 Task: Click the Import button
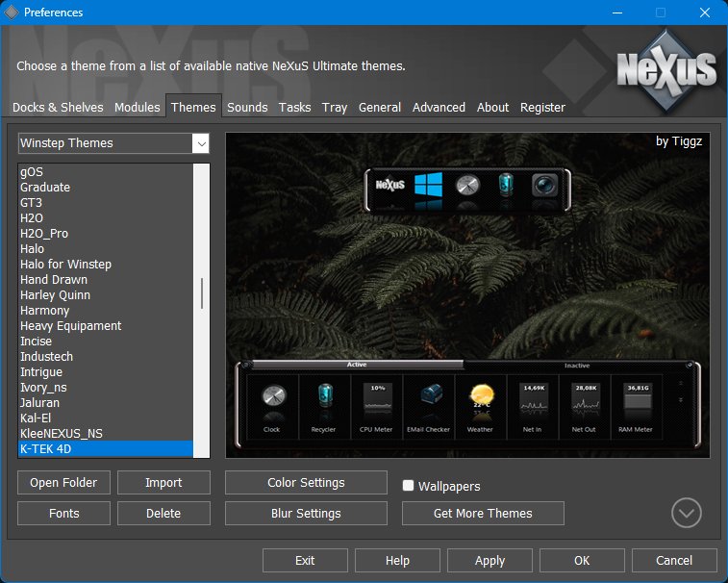[x=163, y=483]
